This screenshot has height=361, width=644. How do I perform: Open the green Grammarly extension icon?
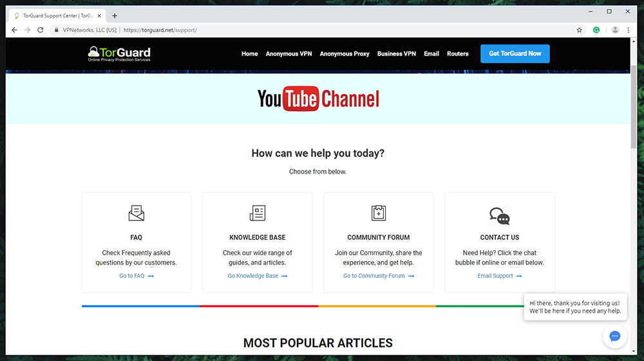click(596, 30)
